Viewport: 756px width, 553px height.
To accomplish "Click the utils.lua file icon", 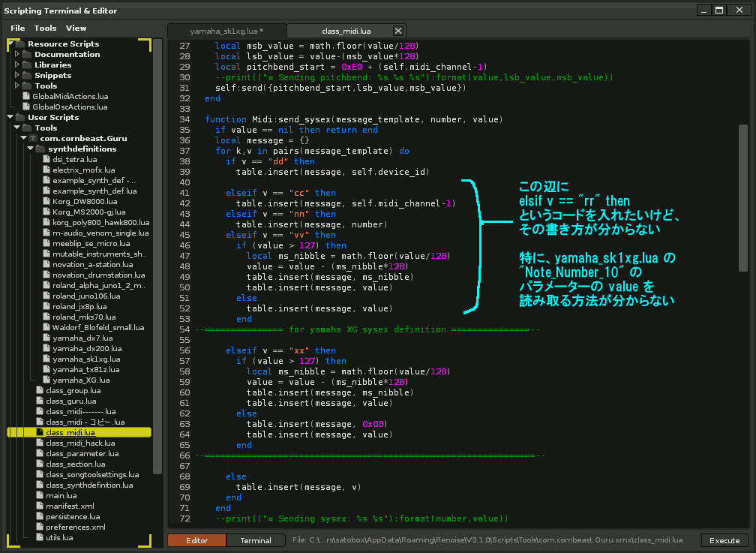I will (40, 537).
